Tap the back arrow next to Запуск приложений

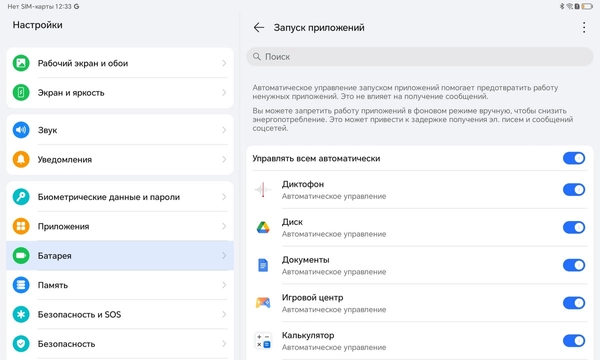click(259, 28)
